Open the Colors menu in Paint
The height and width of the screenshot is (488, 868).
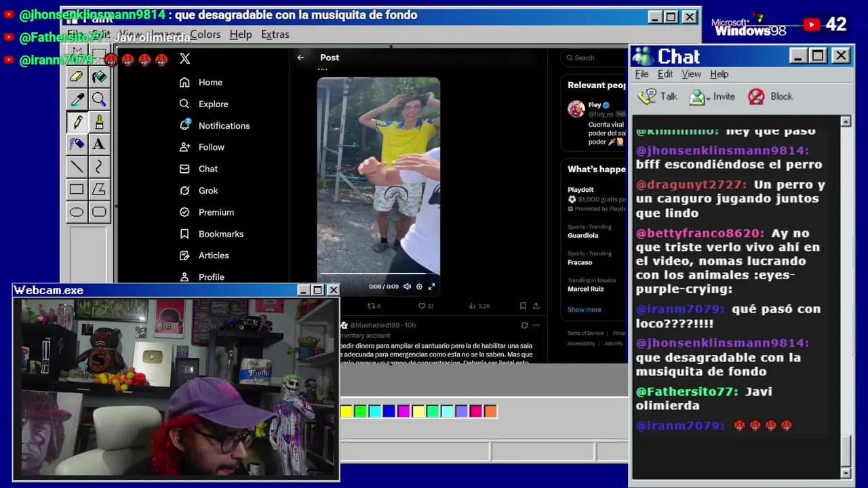(x=205, y=35)
